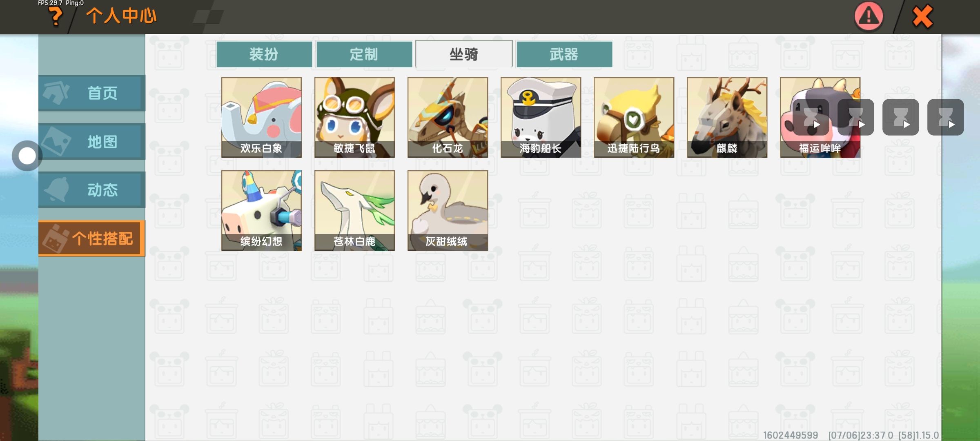
Task: Select 个性搭配 in the sidebar
Action: coord(92,238)
